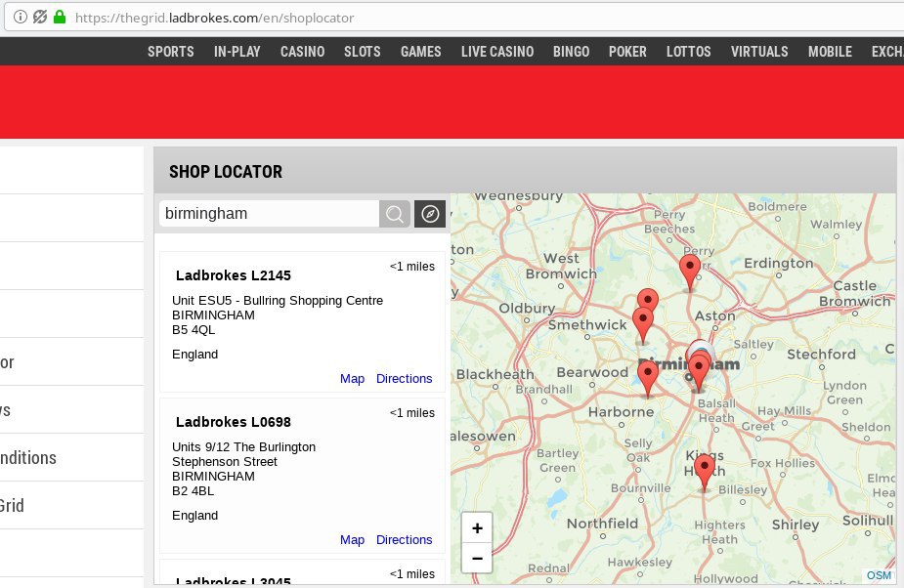Select the upper pin of the pair east of Smethwick
The image size is (904, 588).
[x=648, y=298]
